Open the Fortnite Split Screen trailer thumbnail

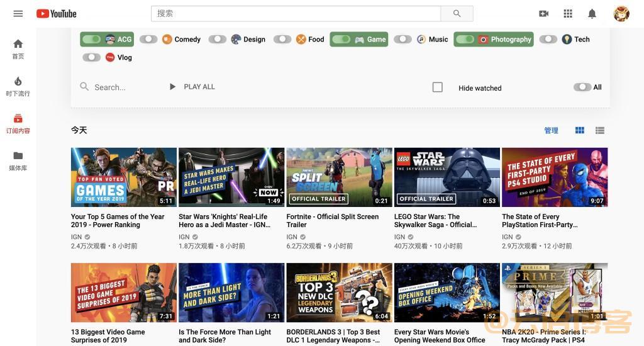click(x=339, y=177)
